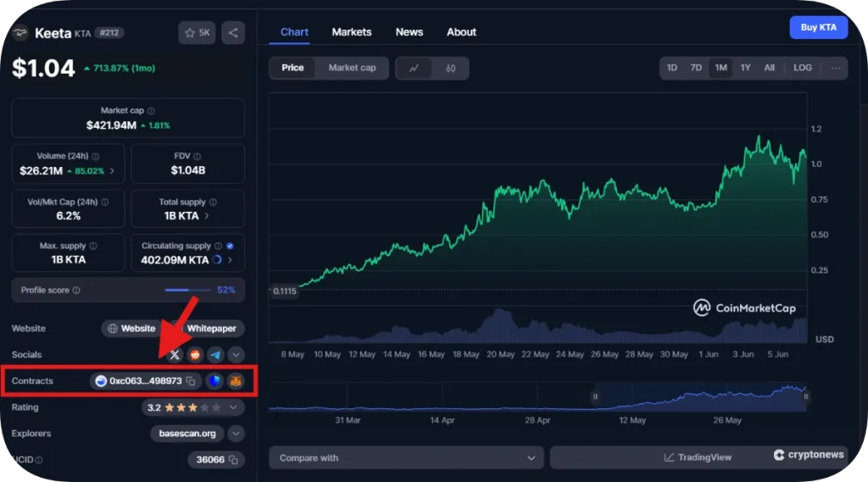Click the $421.94M market cap value
The width and height of the screenshot is (868, 482).
pos(111,125)
